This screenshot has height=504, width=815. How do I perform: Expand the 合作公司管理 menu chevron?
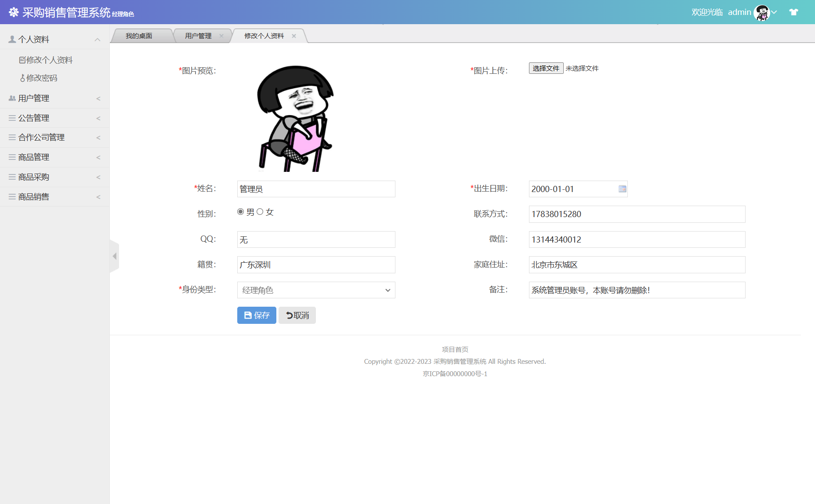98,137
